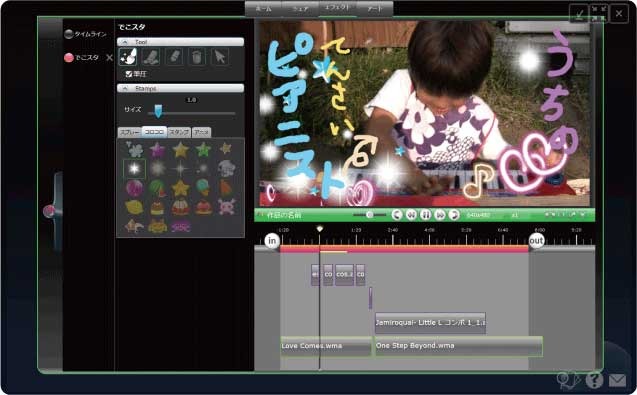The image size is (637, 395).
Task: Pick the purple space invader stamp
Action: click(x=180, y=227)
